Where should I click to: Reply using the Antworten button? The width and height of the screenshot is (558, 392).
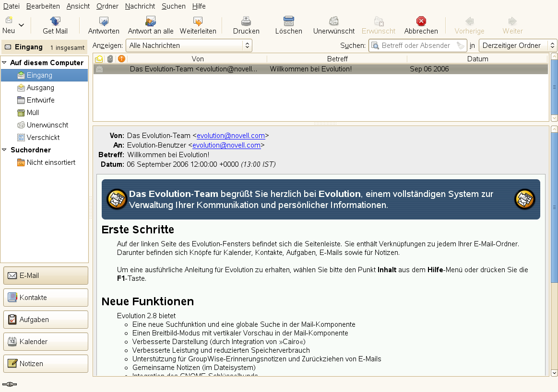pyautogui.click(x=104, y=25)
